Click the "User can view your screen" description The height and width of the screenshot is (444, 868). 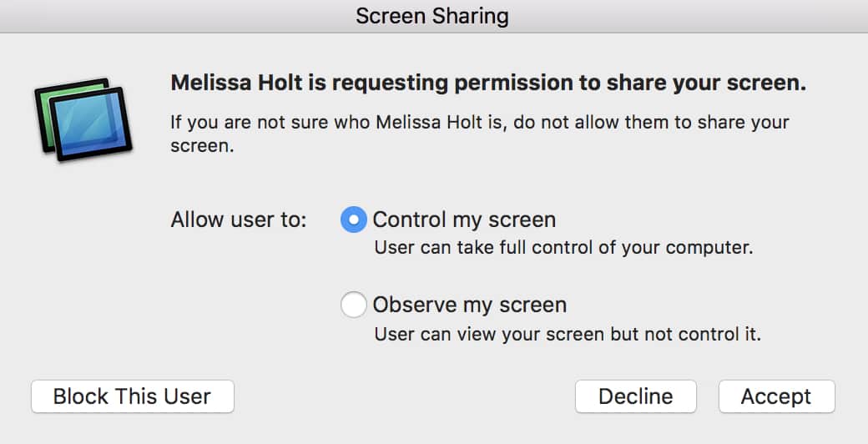568,335
